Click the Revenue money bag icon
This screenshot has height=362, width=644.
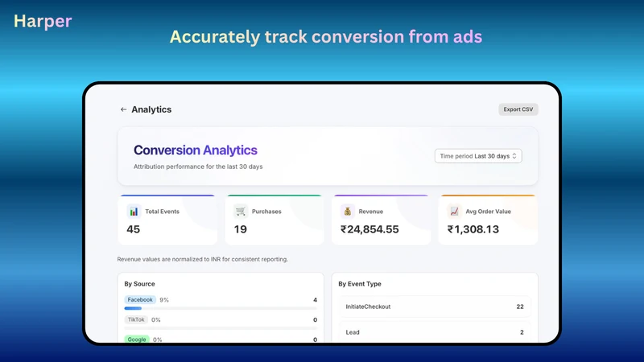pyautogui.click(x=348, y=212)
